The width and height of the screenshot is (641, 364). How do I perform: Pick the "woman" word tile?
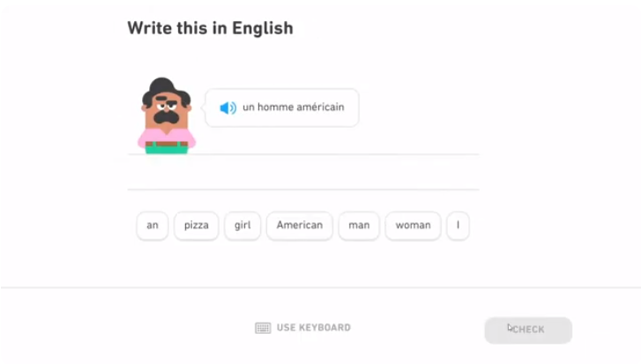coord(413,226)
